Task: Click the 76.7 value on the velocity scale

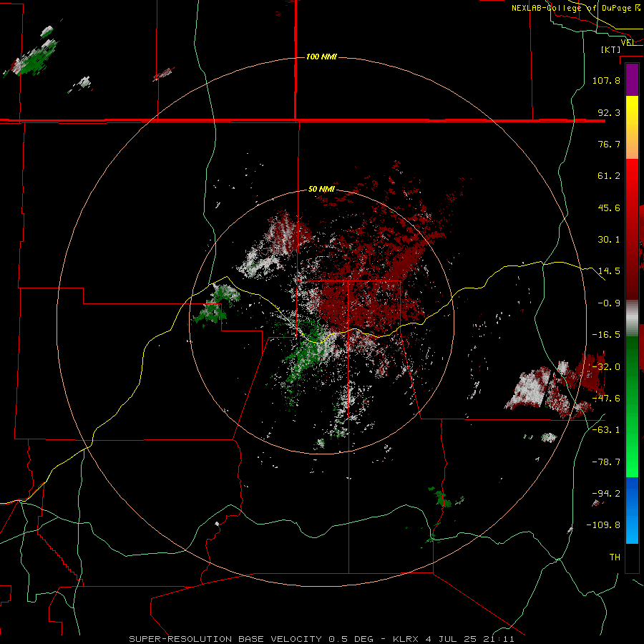Action: [x=609, y=144]
